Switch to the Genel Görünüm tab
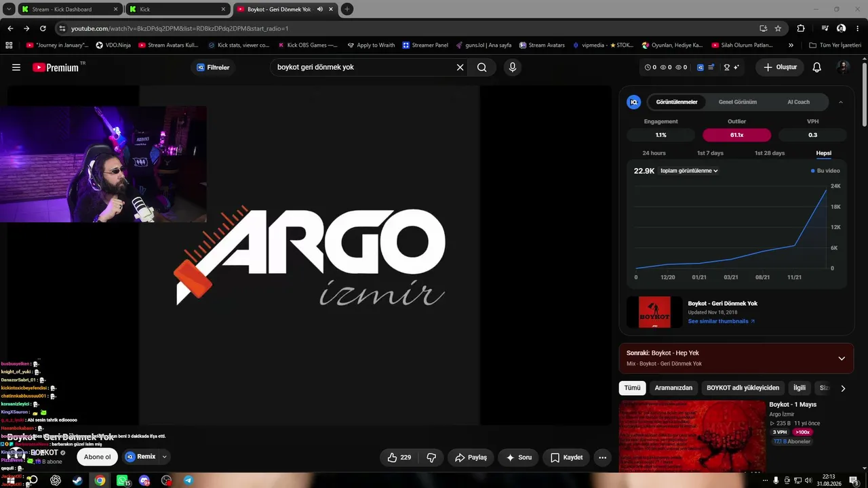 738,102
